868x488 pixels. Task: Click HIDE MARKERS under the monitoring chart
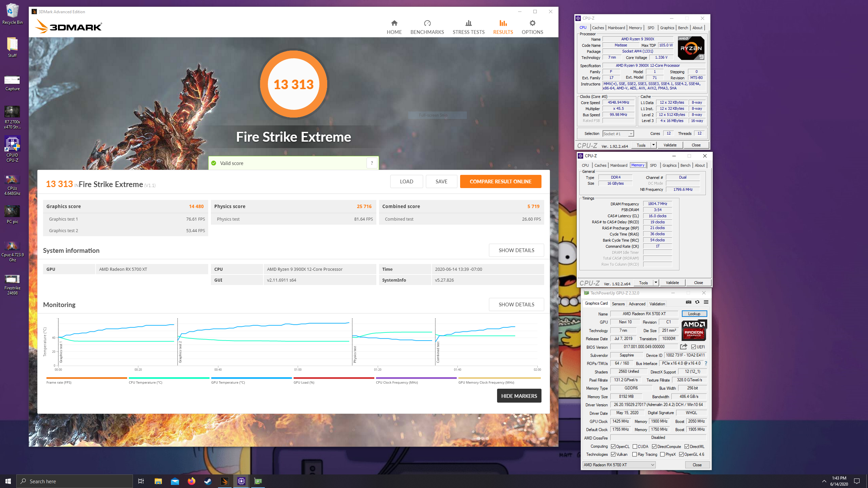pyautogui.click(x=519, y=396)
